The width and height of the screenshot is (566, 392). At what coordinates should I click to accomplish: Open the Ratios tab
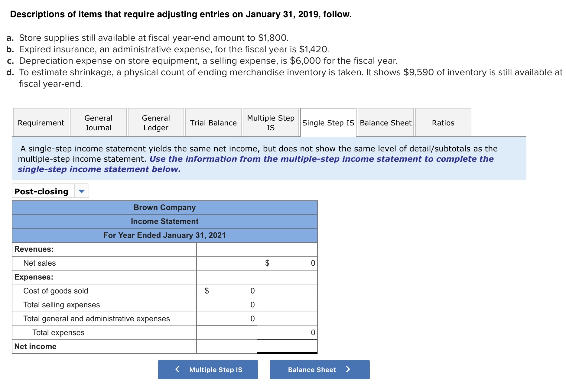tap(443, 123)
